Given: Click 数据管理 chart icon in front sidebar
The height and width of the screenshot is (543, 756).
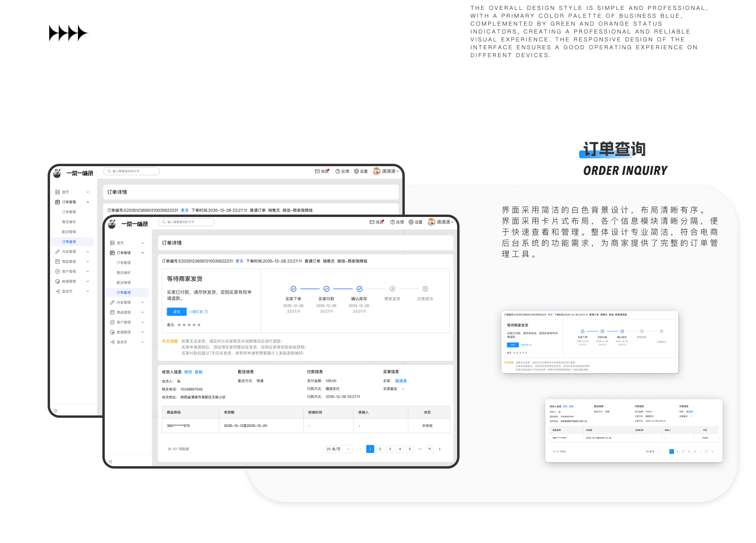Looking at the screenshot, I should tap(112, 332).
